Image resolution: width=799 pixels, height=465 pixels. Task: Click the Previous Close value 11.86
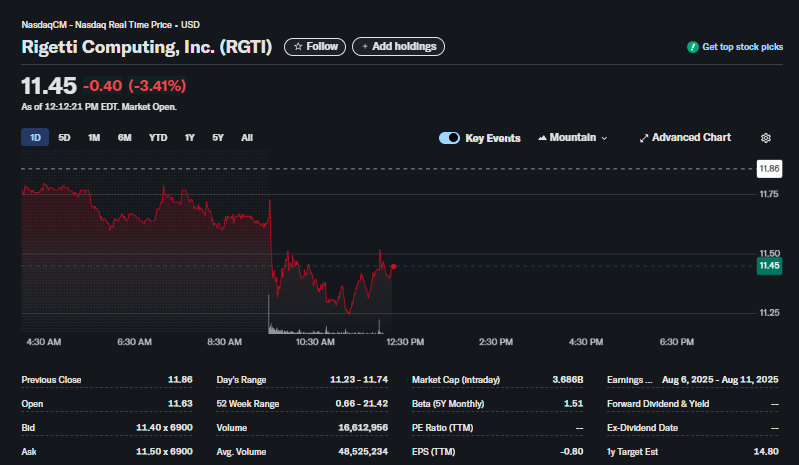[180, 379]
